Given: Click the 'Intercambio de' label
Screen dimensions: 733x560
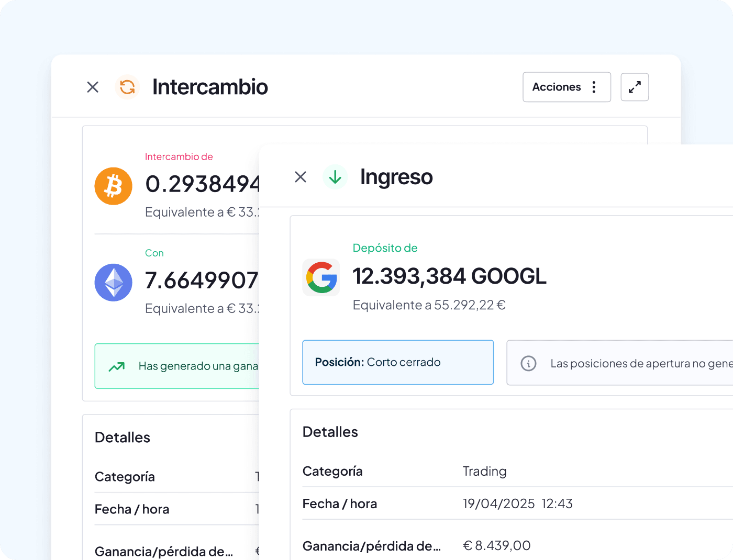Looking at the screenshot, I should click(179, 156).
